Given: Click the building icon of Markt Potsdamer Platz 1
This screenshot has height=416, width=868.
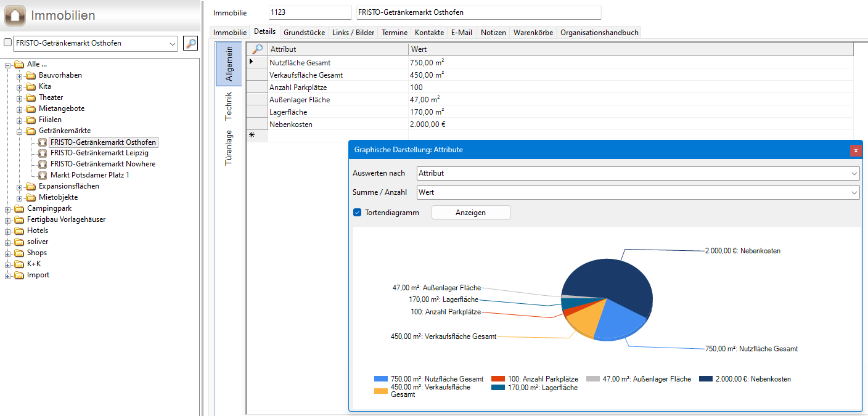Looking at the screenshot, I should 43,175.
